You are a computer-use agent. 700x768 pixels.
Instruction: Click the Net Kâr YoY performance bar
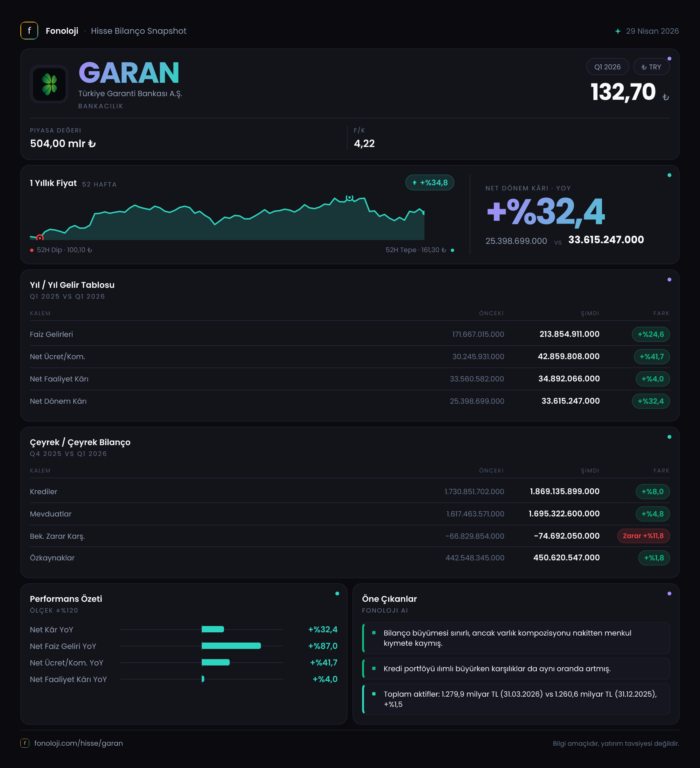pos(213,629)
